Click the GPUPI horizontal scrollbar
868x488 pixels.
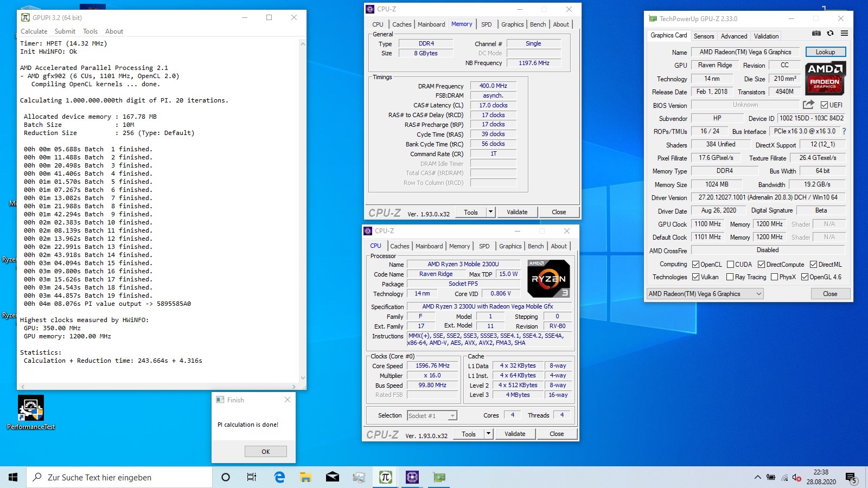pos(158,387)
